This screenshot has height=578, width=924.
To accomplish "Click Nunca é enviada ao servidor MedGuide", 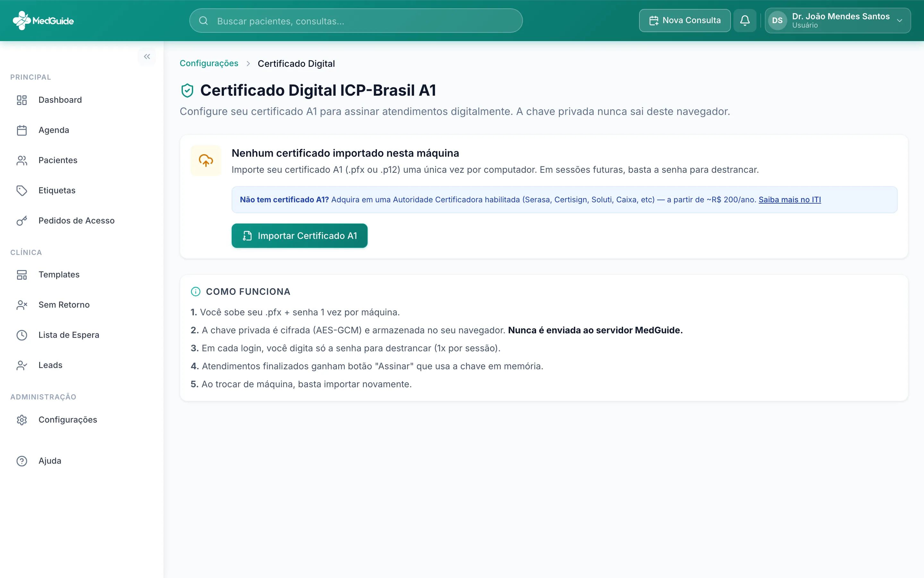I will (x=595, y=330).
